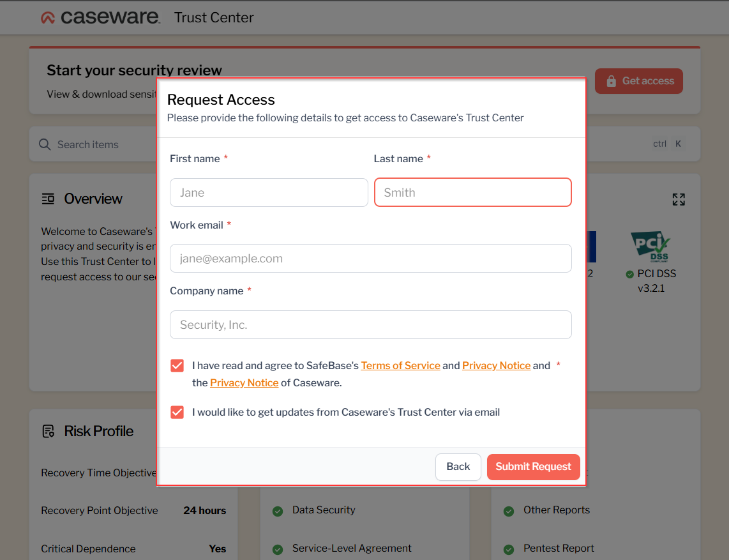Image resolution: width=729 pixels, height=560 pixels.
Task: Click the Request Access dialog title
Action: point(221,100)
